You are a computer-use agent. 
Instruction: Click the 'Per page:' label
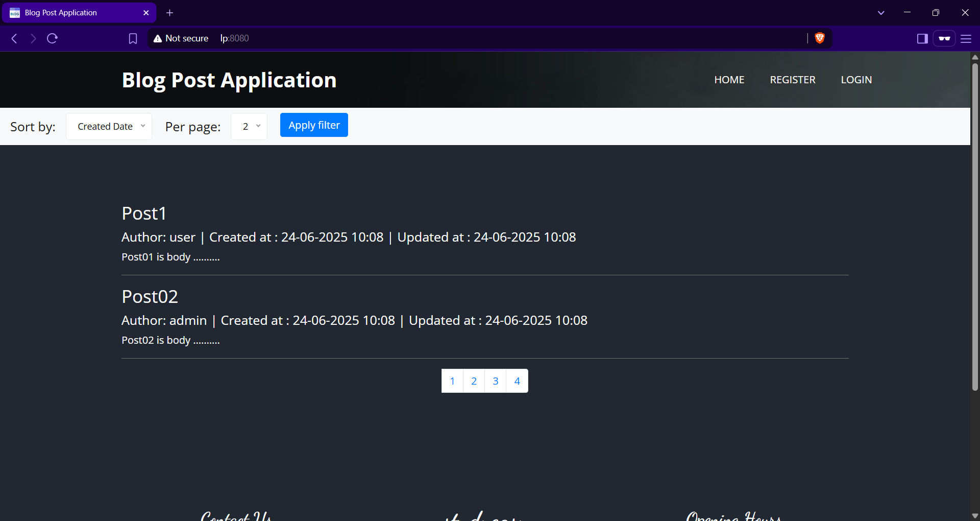tap(193, 127)
